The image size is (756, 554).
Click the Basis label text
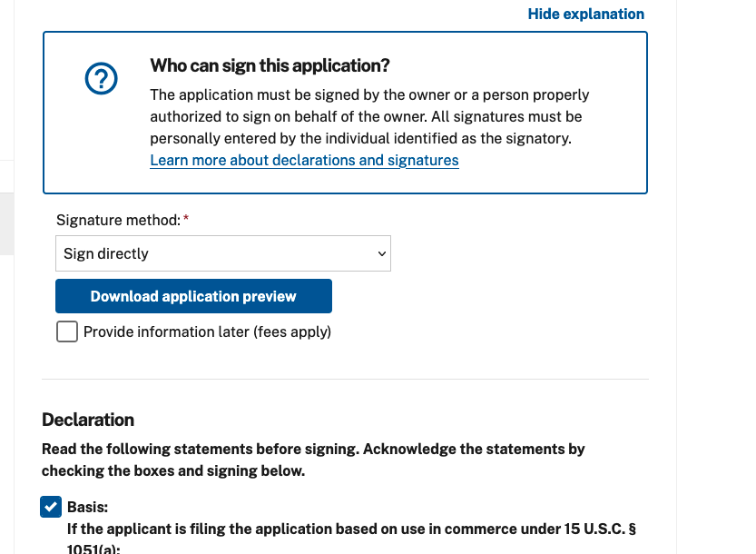(x=88, y=507)
